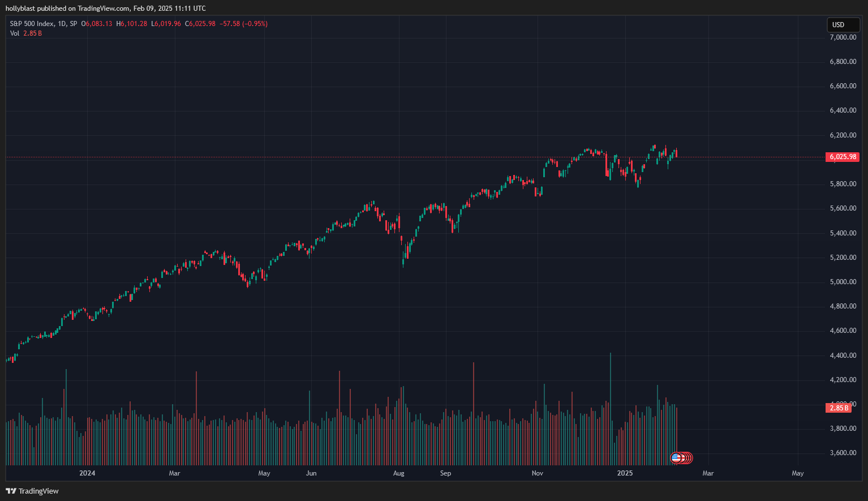Click the 5,000.00 price axis label

(x=843, y=282)
